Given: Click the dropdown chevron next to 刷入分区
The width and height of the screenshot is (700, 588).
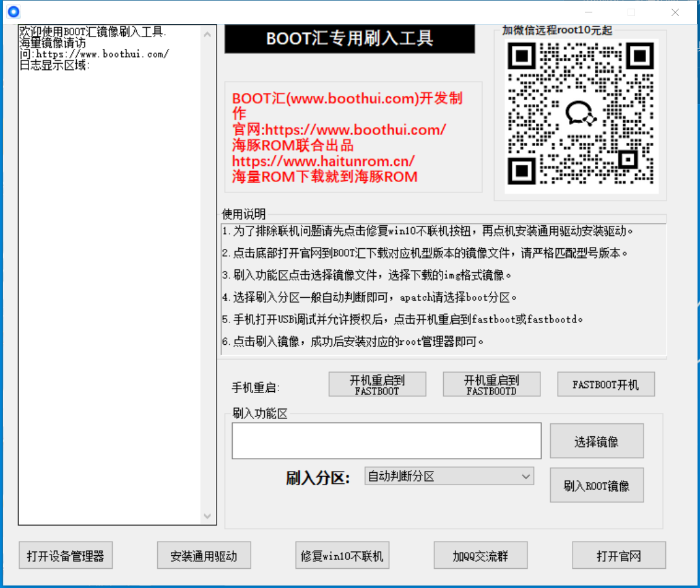Looking at the screenshot, I should [x=525, y=476].
